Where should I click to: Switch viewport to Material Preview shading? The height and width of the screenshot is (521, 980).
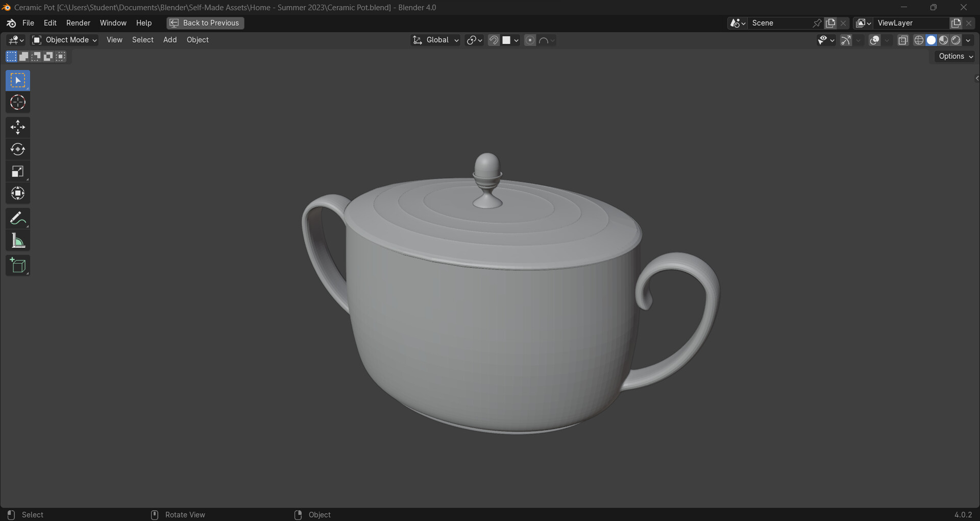[x=943, y=40]
